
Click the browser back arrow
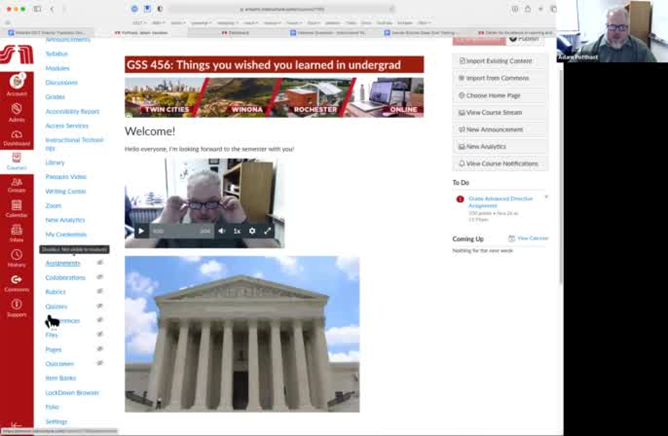click(x=52, y=9)
